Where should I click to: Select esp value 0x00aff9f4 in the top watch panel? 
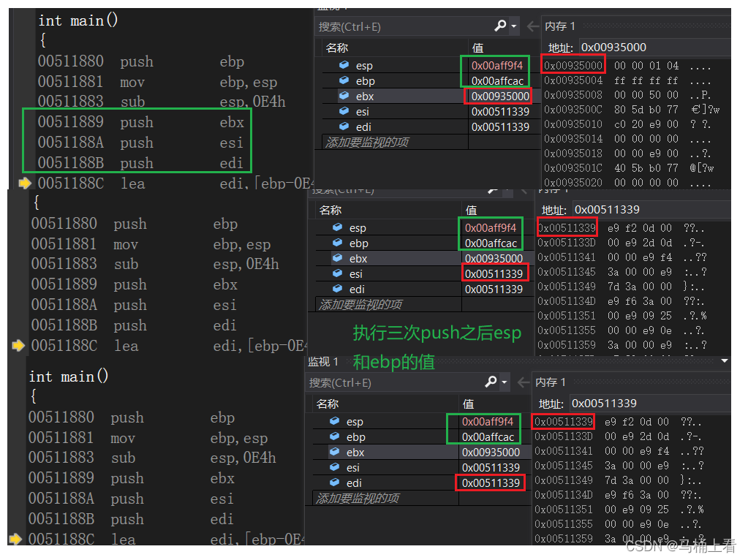click(496, 65)
